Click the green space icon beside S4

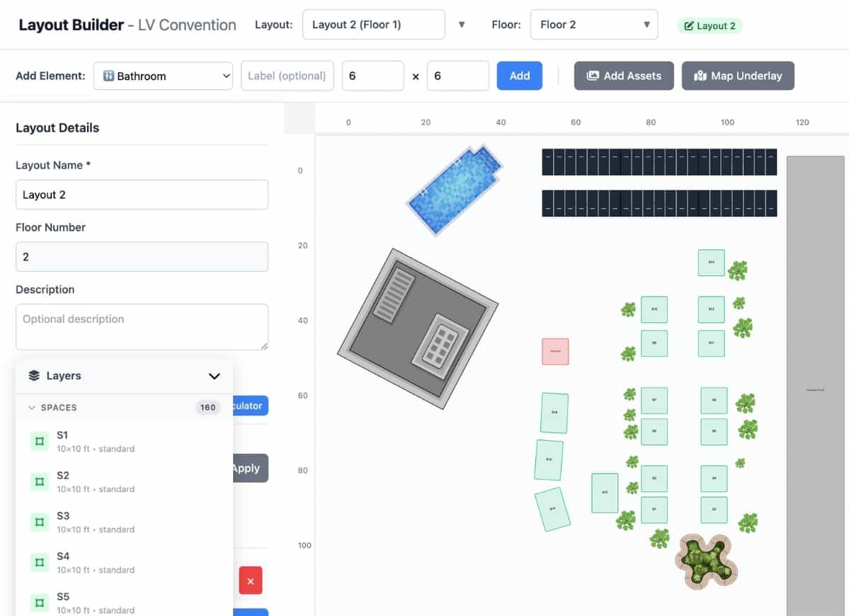39,561
